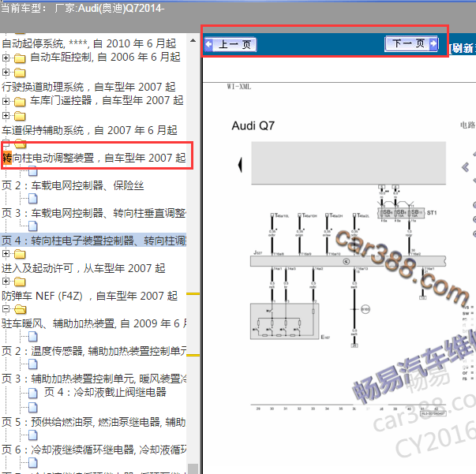Click the ST1 fuse holder label
The image size is (476, 474).
click(x=432, y=213)
